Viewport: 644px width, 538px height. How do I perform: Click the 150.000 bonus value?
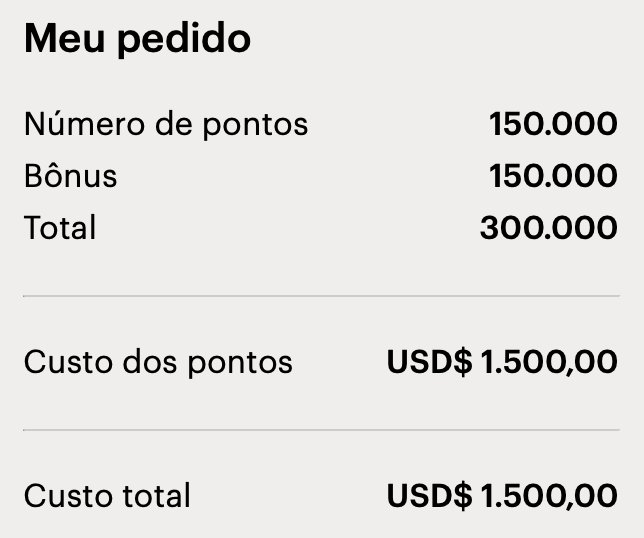click(553, 176)
